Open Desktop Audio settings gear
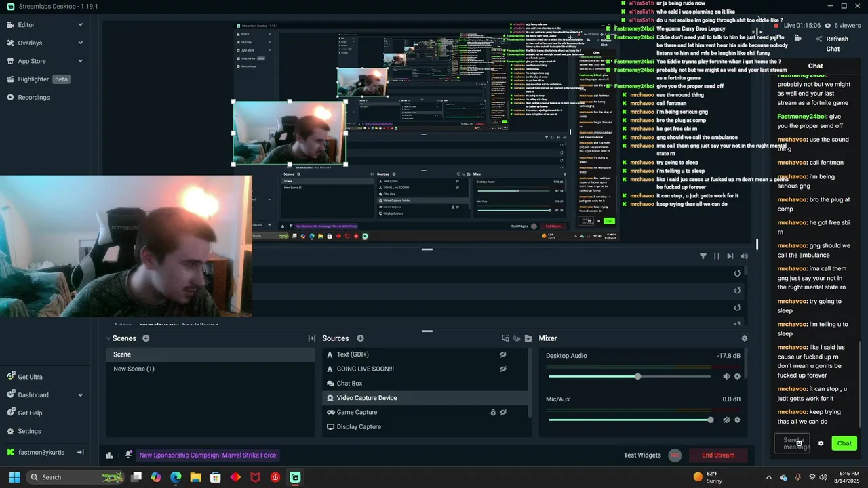This screenshot has height=488, width=868. coord(738,376)
